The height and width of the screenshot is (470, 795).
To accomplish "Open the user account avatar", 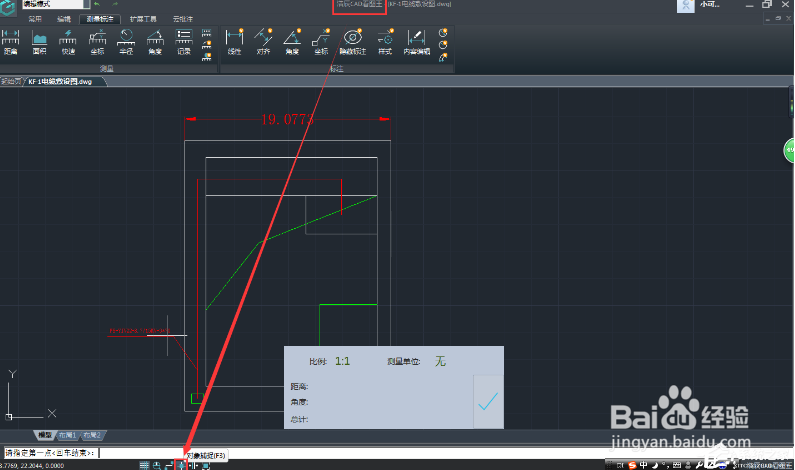I will (685, 6).
